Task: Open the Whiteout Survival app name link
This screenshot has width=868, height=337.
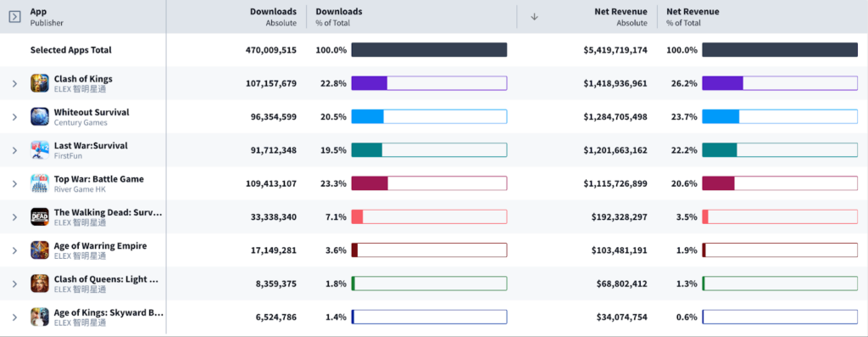Action: coord(92,112)
